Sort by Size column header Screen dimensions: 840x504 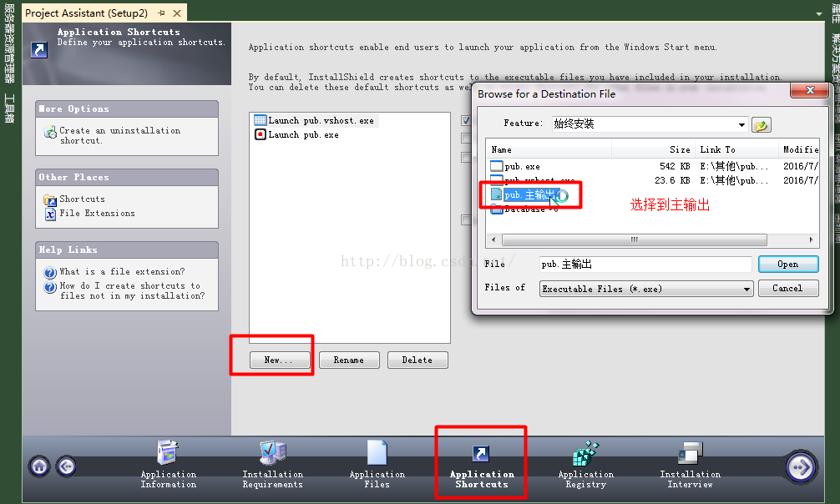(x=652, y=149)
